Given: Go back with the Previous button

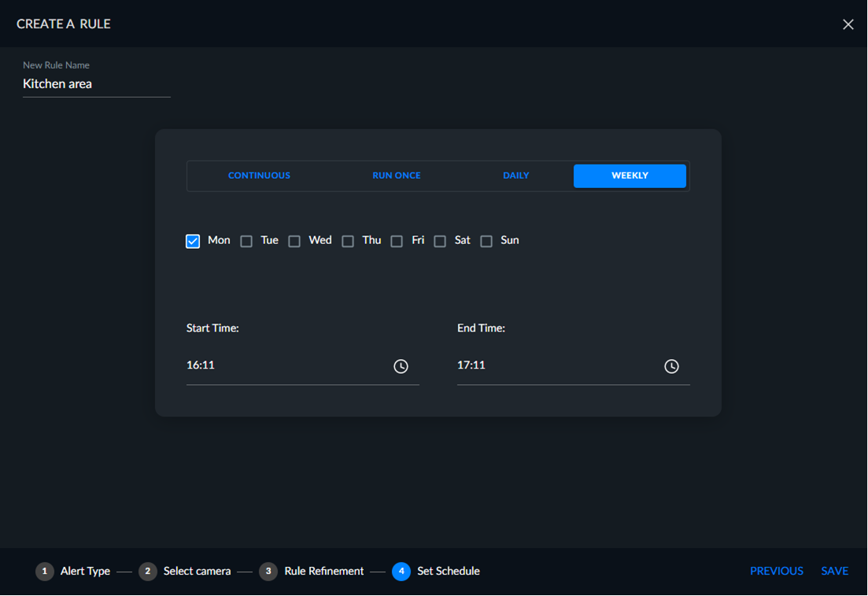Looking at the screenshot, I should 777,571.
